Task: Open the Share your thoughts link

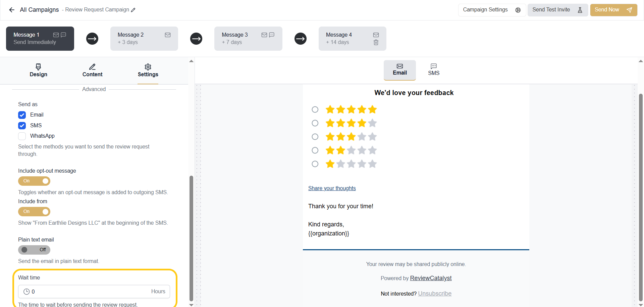Action: [332, 188]
